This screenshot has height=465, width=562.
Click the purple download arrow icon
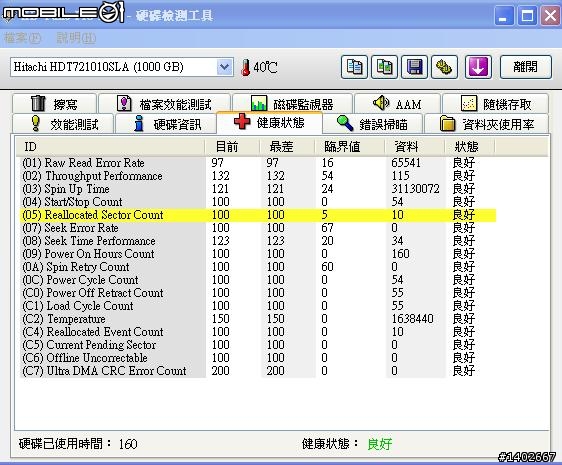pyautogui.click(x=478, y=67)
